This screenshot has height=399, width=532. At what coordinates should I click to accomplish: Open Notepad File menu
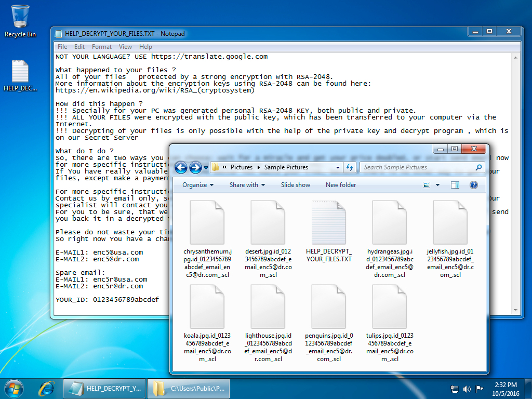(x=62, y=46)
